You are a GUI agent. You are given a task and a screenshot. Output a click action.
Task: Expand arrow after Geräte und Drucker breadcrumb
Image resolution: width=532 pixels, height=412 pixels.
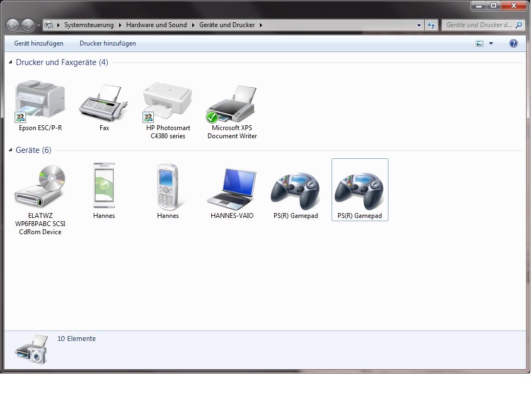261,25
